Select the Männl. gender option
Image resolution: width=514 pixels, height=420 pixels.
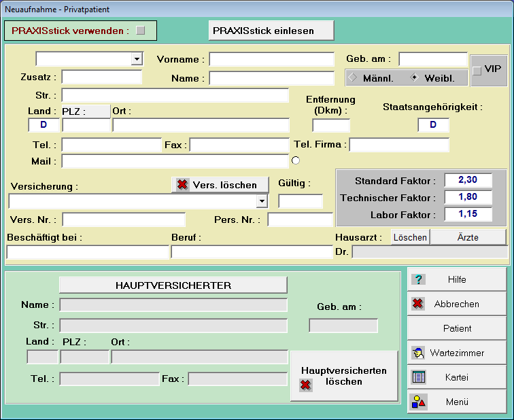click(x=353, y=77)
